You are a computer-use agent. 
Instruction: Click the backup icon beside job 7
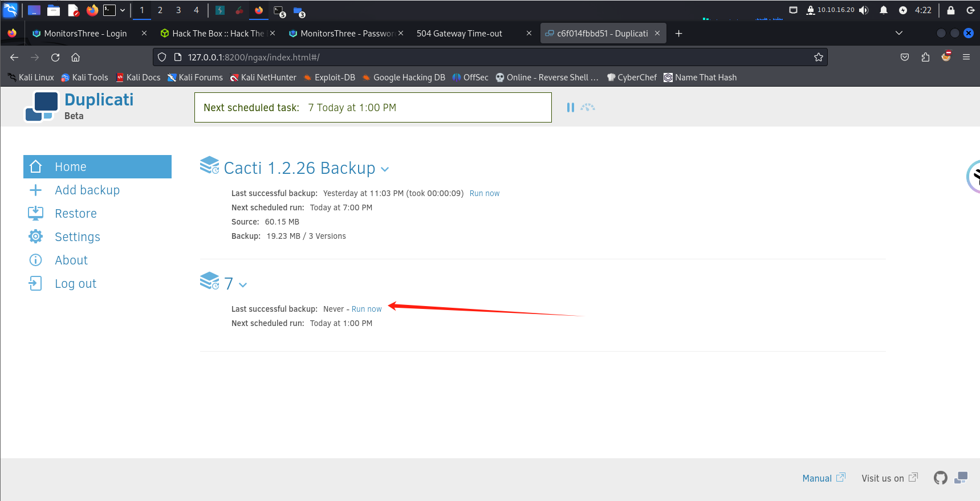[x=209, y=281]
